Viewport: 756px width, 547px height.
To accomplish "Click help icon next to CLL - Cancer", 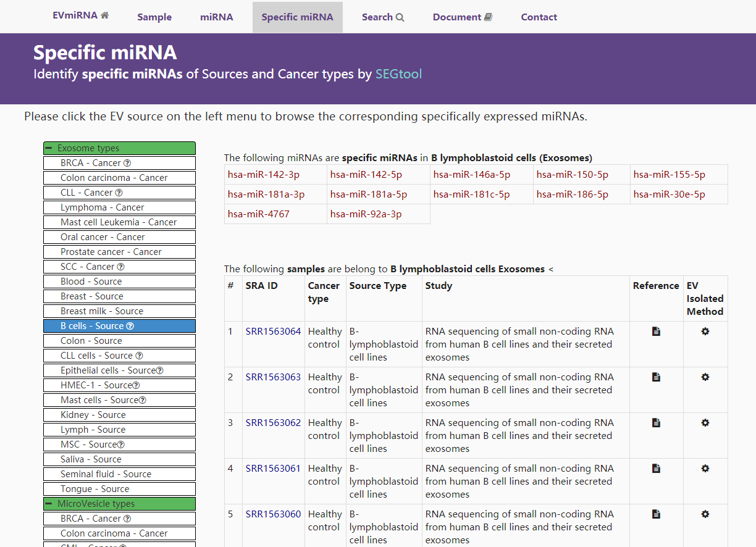I will [x=119, y=193].
